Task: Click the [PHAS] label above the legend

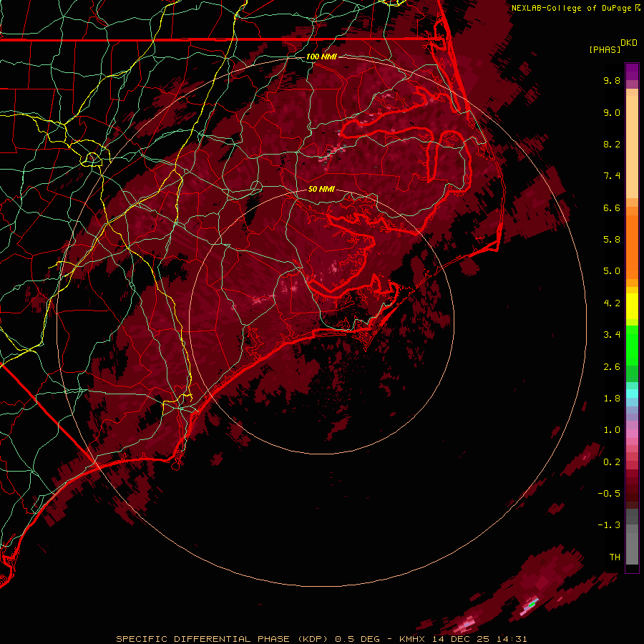Action: tap(605, 49)
